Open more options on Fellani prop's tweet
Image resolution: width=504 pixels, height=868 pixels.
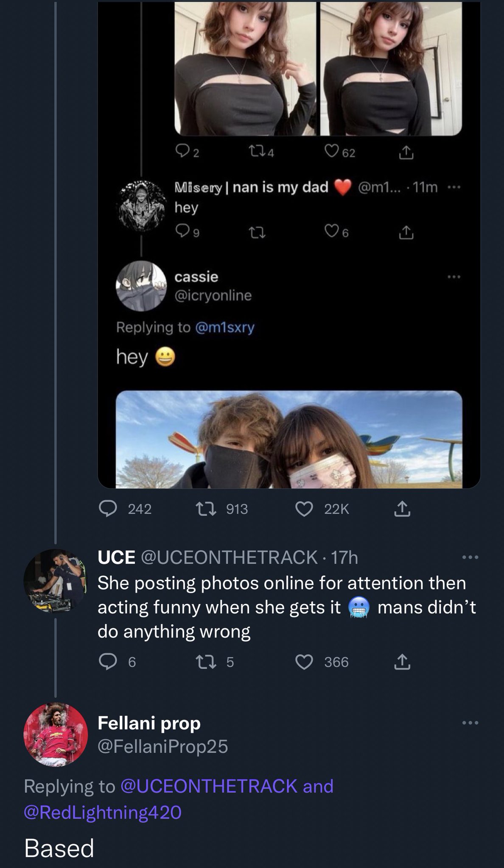coord(470,723)
